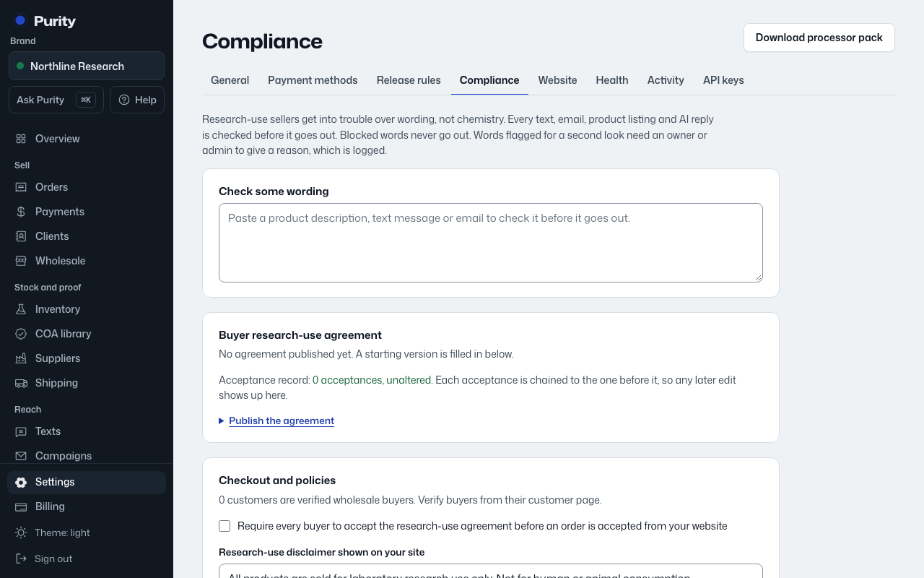The width and height of the screenshot is (924, 578).
Task: Open Orders page label
Action: tap(52, 187)
